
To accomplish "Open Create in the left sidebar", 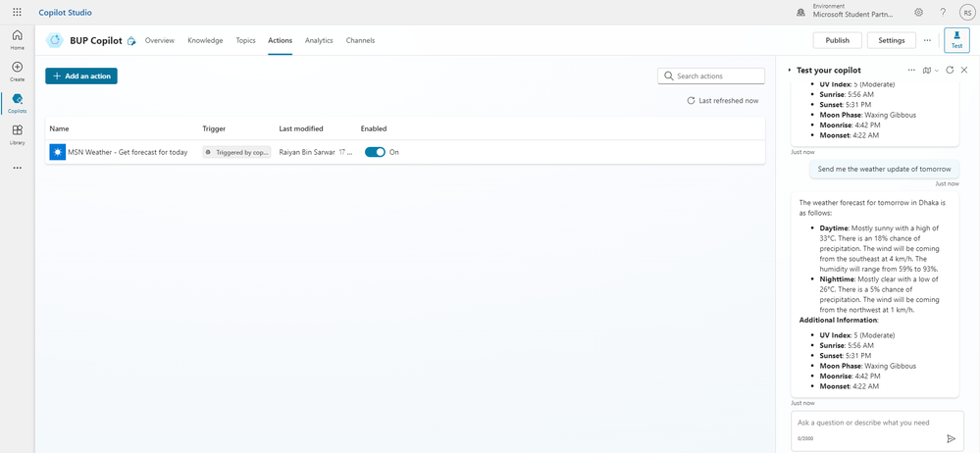I will pyautogui.click(x=18, y=72).
